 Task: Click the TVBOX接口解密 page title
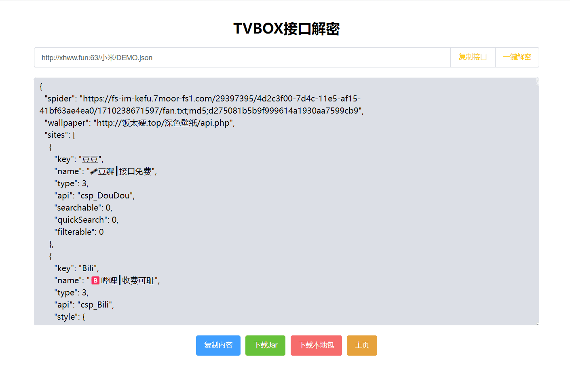click(x=286, y=29)
